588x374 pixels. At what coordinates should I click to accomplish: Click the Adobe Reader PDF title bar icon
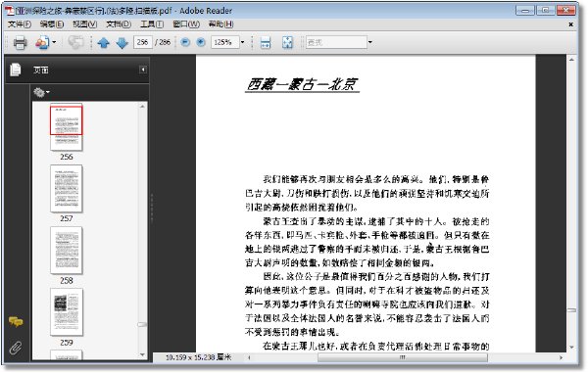[10, 11]
